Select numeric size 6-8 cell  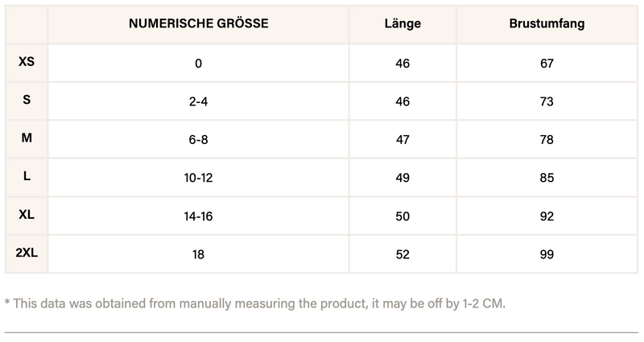pyautogui.click(x=198, y=140)
